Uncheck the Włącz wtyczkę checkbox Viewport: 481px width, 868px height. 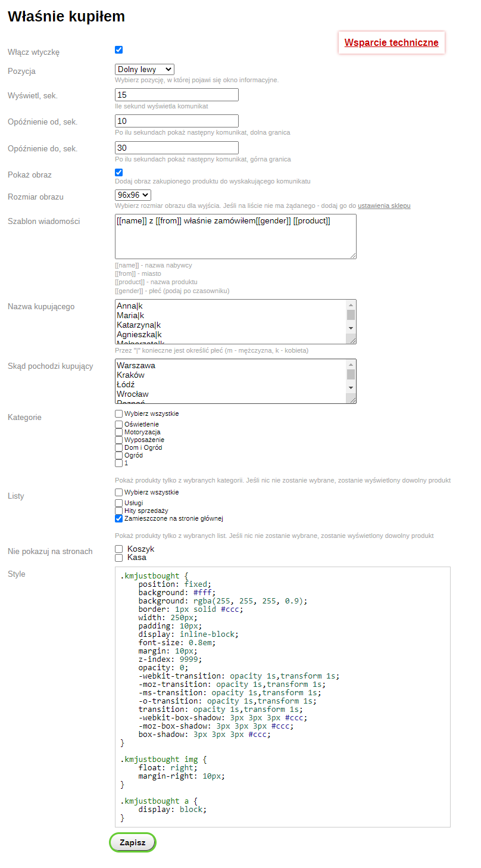coord(118,50)
